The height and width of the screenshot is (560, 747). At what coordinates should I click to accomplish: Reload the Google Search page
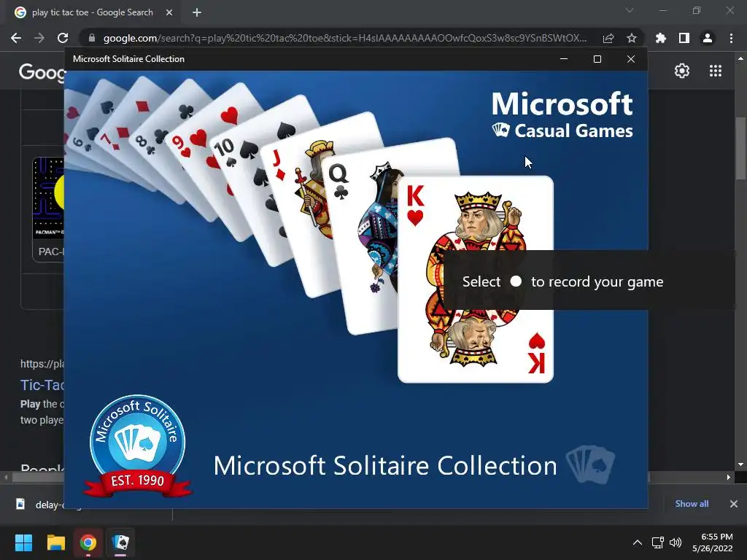tap(63, 38)
